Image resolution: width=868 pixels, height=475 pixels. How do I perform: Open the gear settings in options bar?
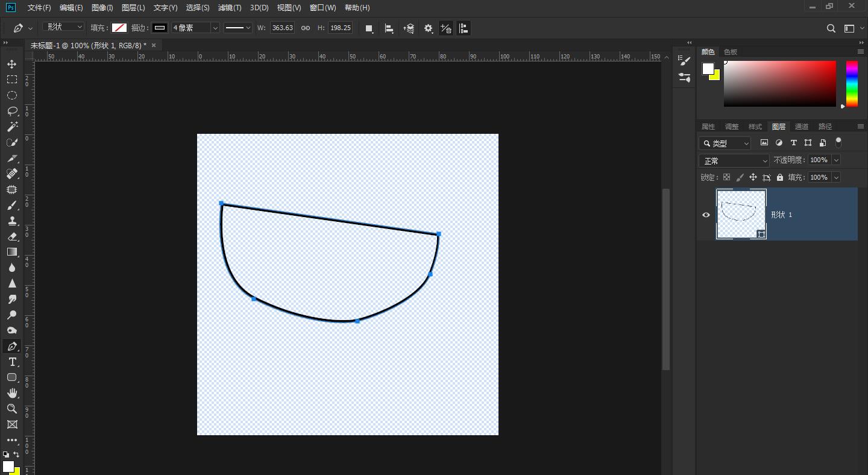[429, 28]
